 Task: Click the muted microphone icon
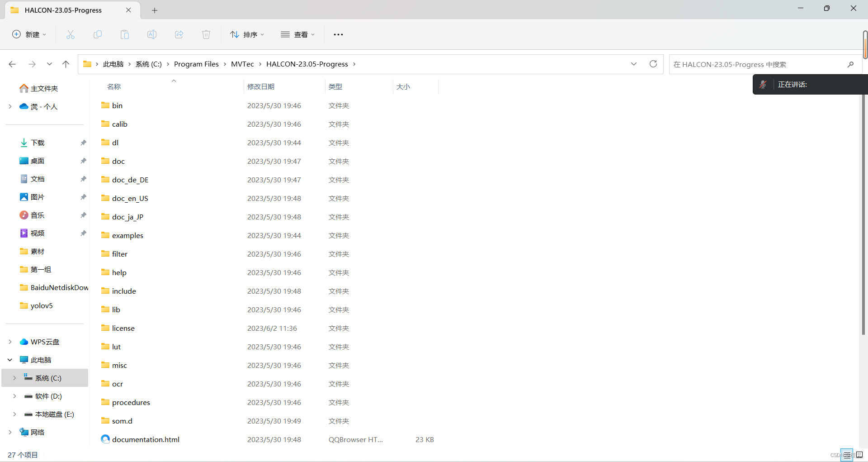(763, 84)
